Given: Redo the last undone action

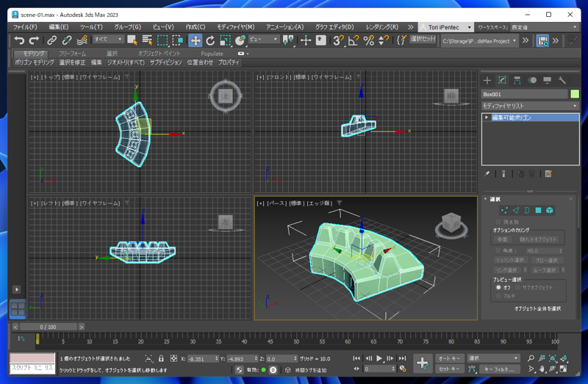Looking at the screenshot, I should pyautogui.click(x=34, y=40).
